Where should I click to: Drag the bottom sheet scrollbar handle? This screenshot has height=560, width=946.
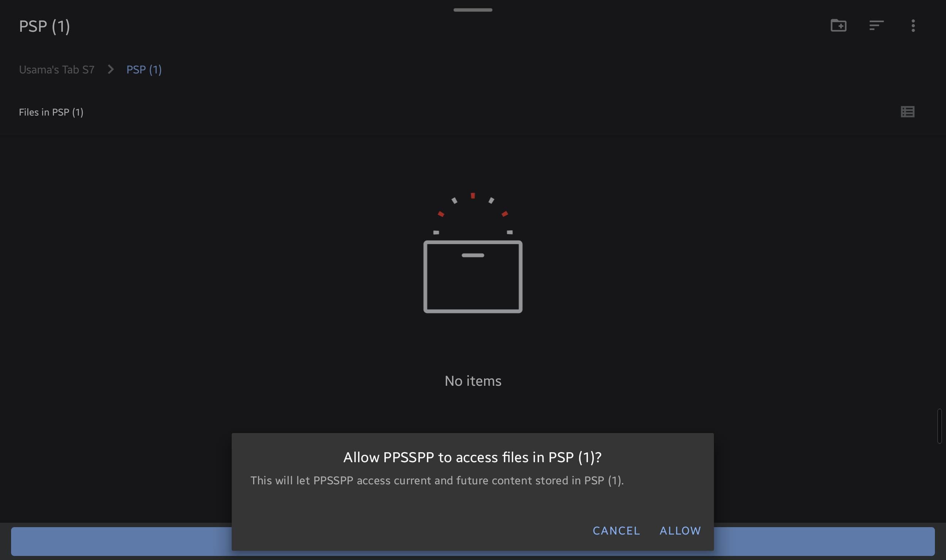click(x=473, y=8)
